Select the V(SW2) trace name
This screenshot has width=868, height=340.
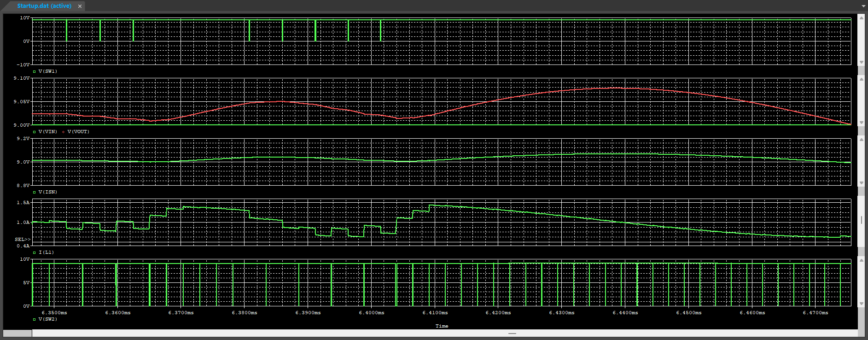48,319
